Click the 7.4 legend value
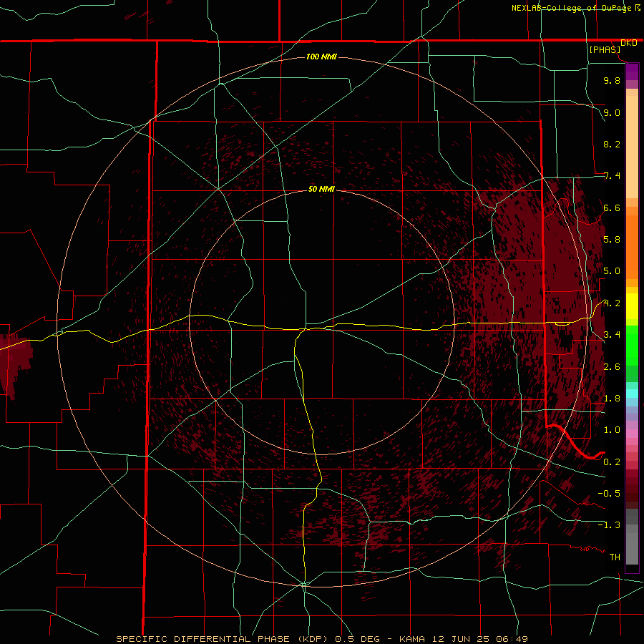 [x=612, y=176]
